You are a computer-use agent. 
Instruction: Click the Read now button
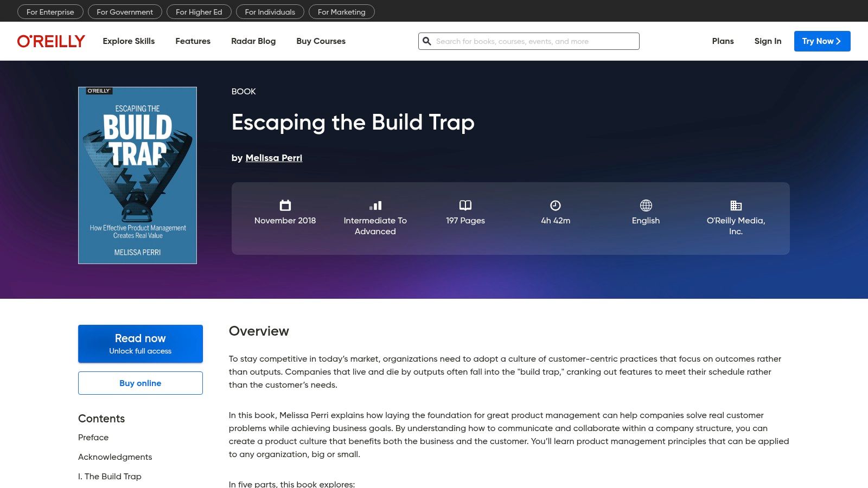141,344
